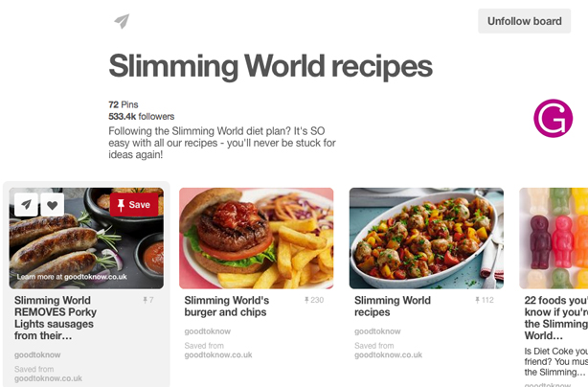Click the repin count icon showing 7

[x=145, y=300]
